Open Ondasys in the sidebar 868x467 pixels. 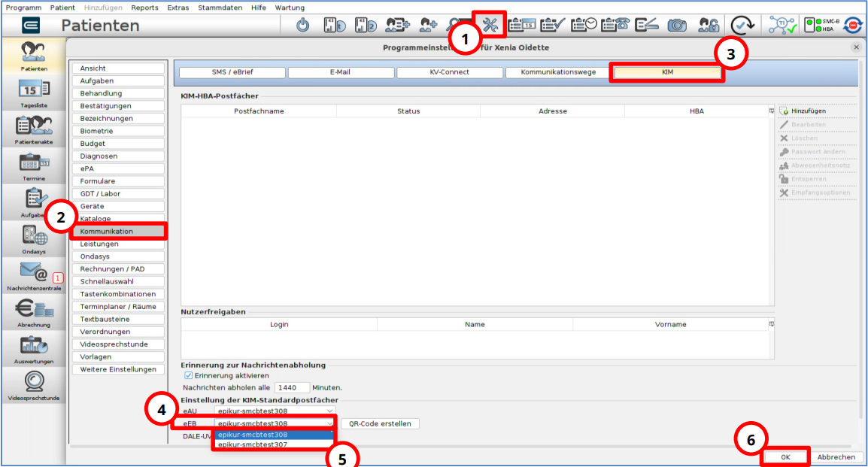(x=34, y=240)
